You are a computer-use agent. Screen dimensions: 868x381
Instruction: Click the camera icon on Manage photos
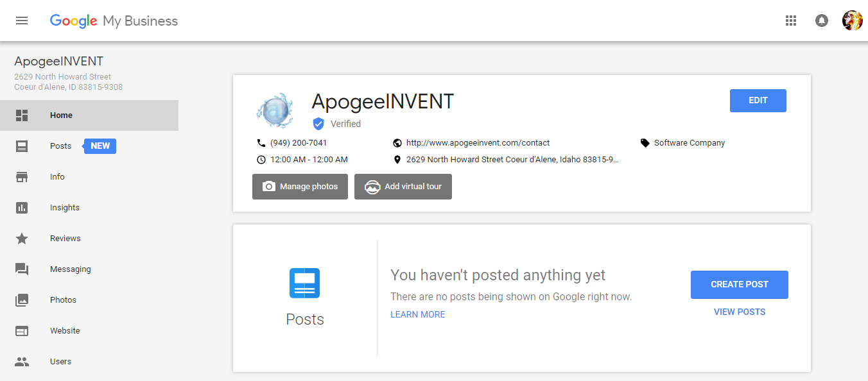point(269,187)
